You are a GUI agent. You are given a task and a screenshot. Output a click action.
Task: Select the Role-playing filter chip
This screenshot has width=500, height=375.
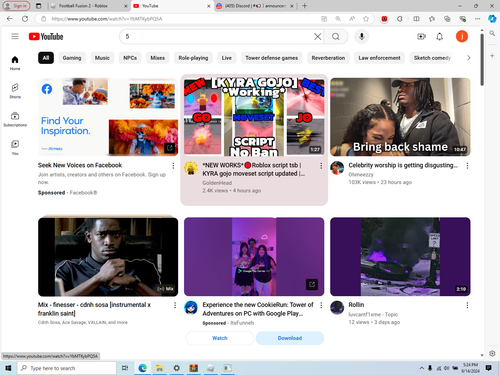pyautogui.click(x=193, y=58)
